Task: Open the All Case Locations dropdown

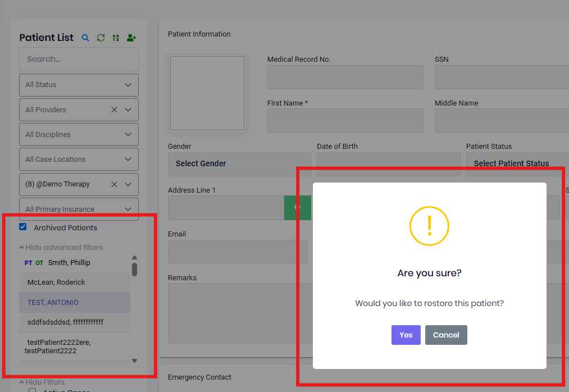Action: pyautogui.click(x=79, y=159)
